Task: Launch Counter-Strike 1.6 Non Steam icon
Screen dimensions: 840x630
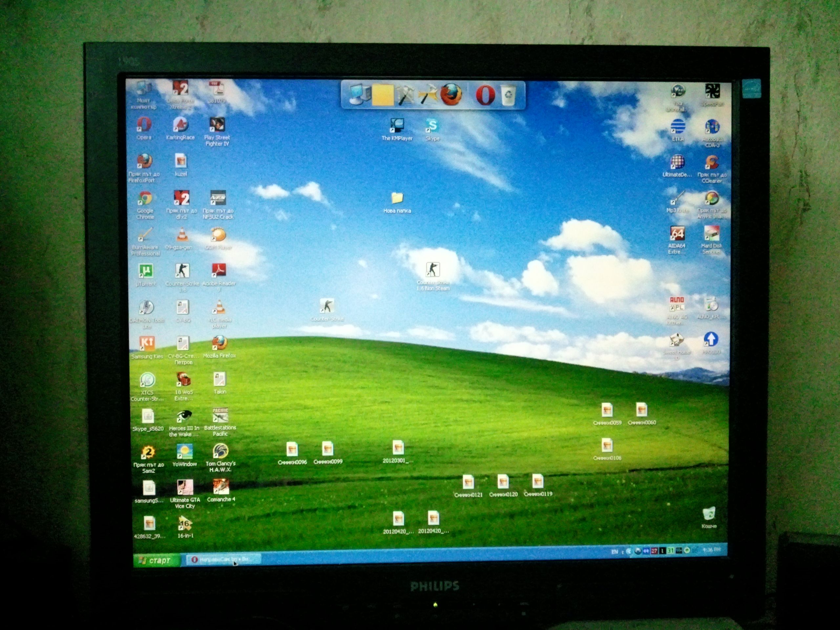Action: coord(432,270)
